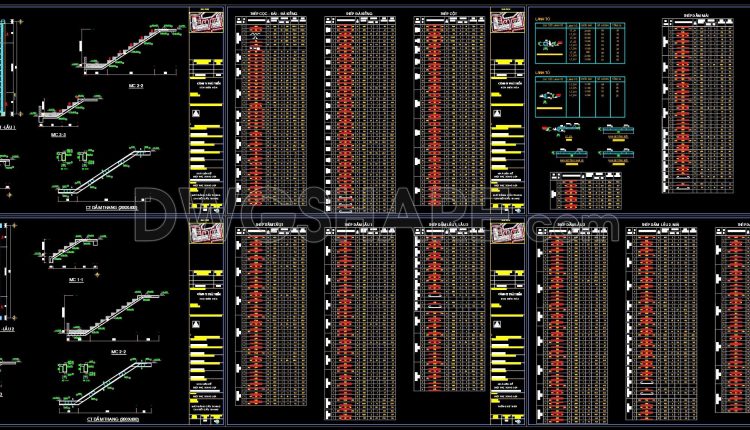Click the logo in the upper middle title block
Viewport: 750px width, 430px height.
(507, 22)
